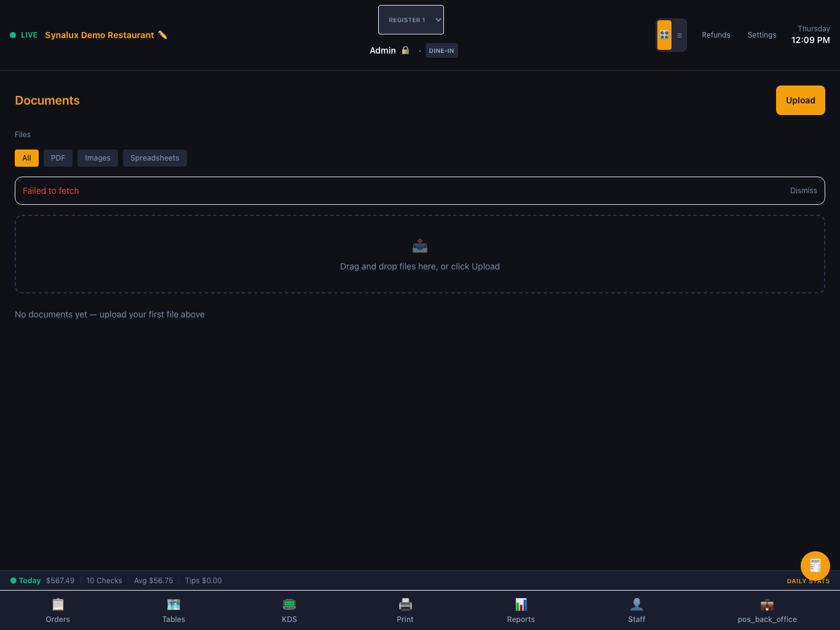840x630 pixels.
Task: Select the PDF filter tab
Action: (58, 158)
